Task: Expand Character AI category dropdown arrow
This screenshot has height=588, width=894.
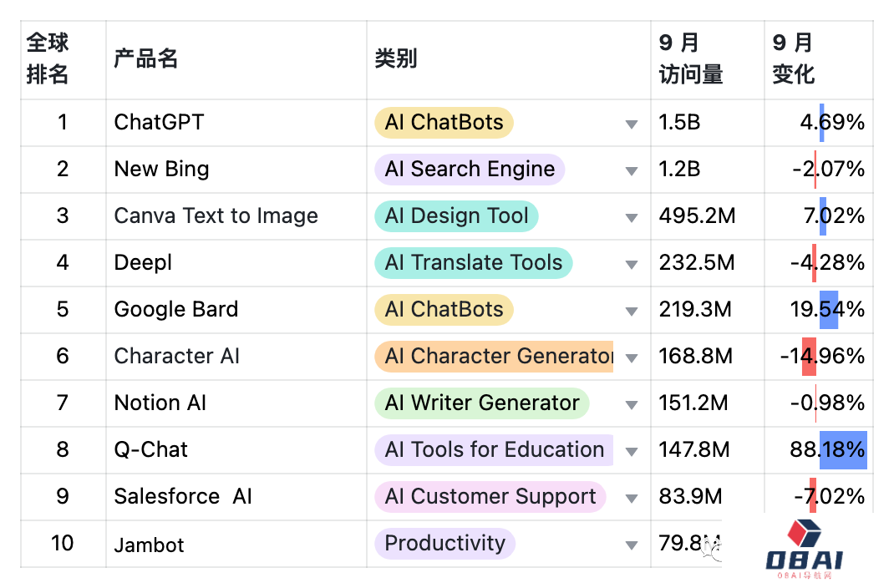Action: pyautogui.click(x=632, y=358)
